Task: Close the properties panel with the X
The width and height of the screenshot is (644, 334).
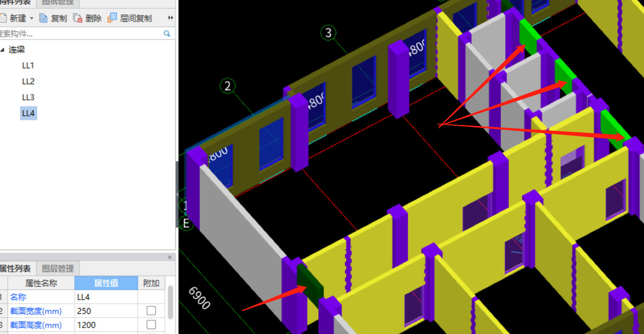Action: (x=170, y=257)
